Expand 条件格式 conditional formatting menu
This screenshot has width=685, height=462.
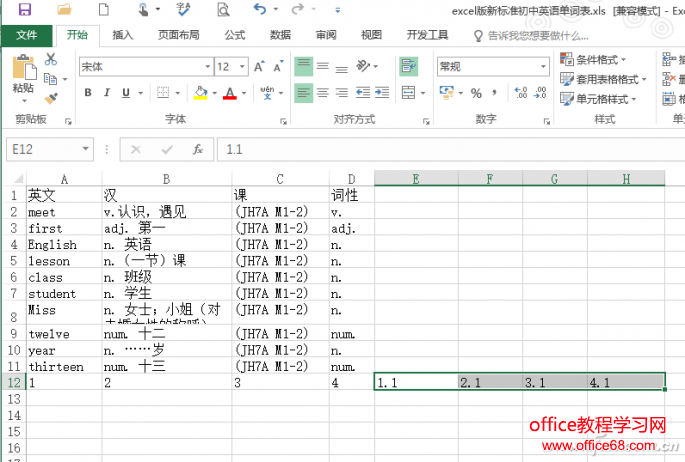tap(593, 59)
